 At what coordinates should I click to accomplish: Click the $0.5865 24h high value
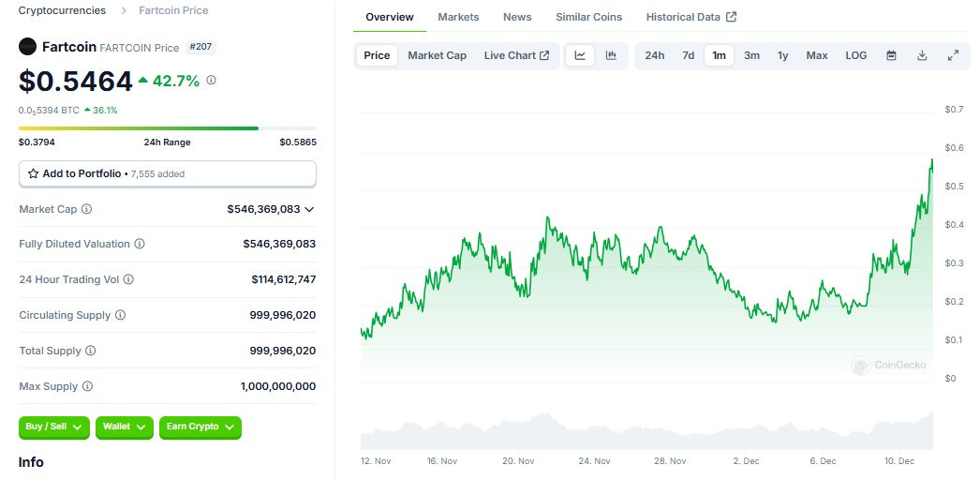click(x=298, y=142)
